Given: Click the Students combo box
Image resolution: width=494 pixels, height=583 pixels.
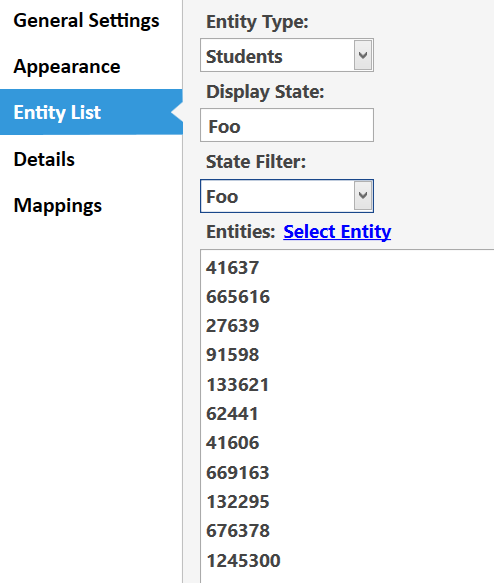Looking at the screenshot, I should (x=287, y=55).
